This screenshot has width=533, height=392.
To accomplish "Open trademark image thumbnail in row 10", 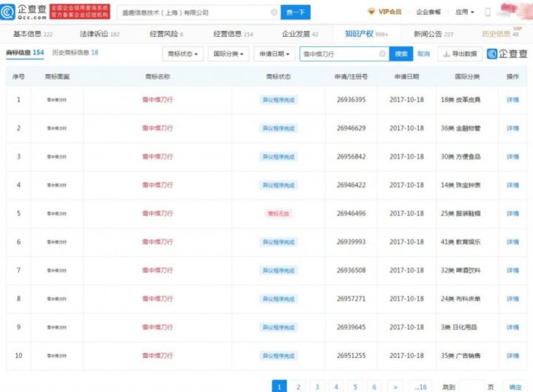I will pyautogui.click(x=57, y=356).
